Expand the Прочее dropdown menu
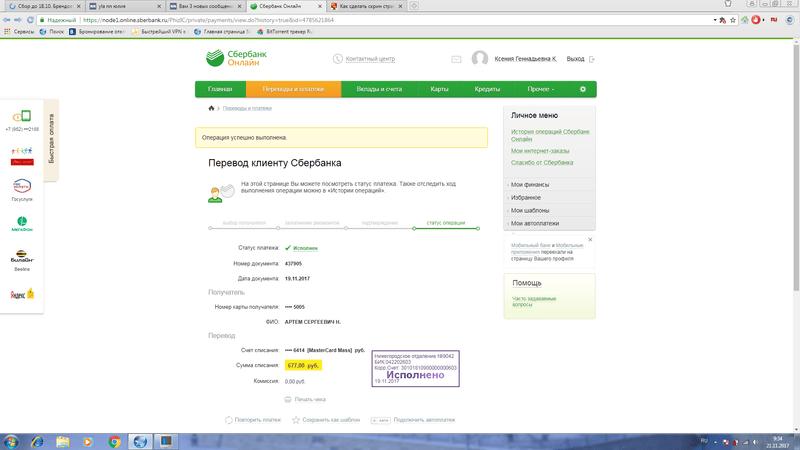Viewport: 800px width, 450px height. [541, 89]
